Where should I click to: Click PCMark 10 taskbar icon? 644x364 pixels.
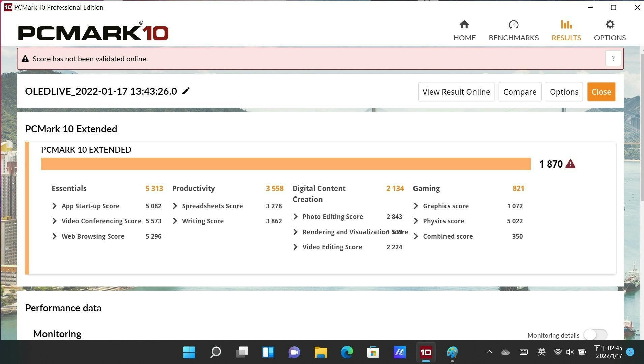point(426,352)
